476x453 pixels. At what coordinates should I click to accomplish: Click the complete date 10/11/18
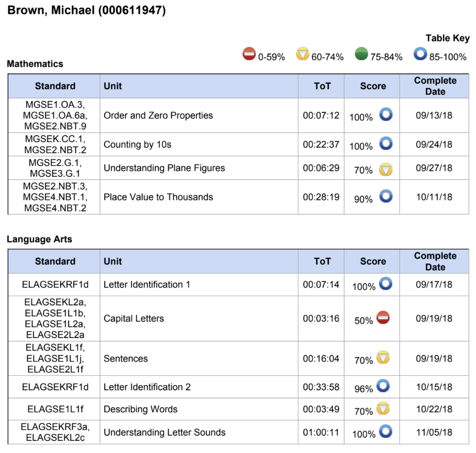(x=434, y=197)
